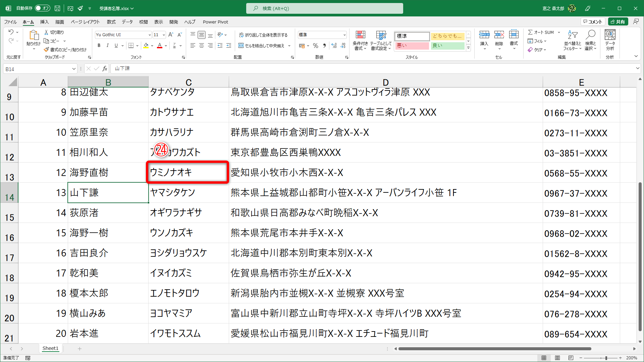
Task: Toggle bold formatting
Action: click(x=99, y=45)
